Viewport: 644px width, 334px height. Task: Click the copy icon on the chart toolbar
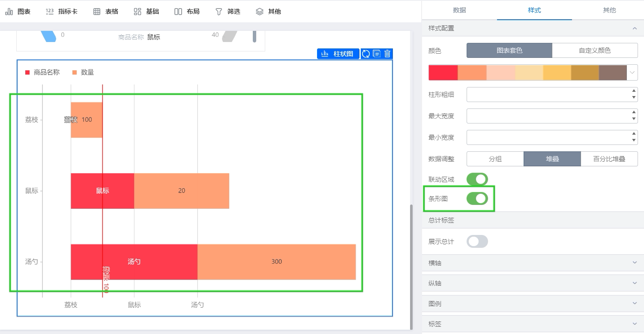pyautogui.click(x=377, y=54)
